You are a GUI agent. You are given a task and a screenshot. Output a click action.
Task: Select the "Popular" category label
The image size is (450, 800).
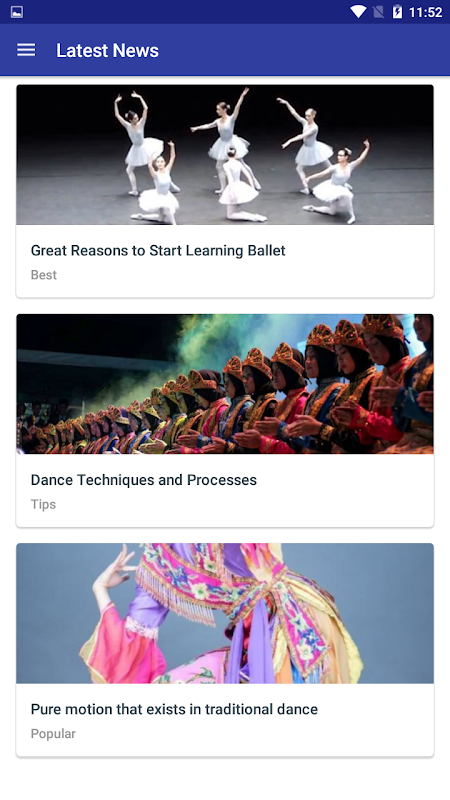[x=53, y=734]
